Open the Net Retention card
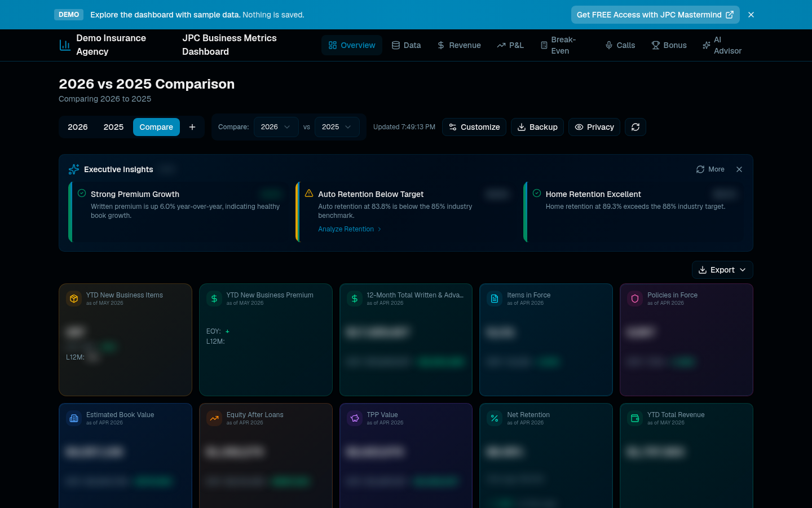Screen dimensions: 812x508 click(x=546, y=456)
